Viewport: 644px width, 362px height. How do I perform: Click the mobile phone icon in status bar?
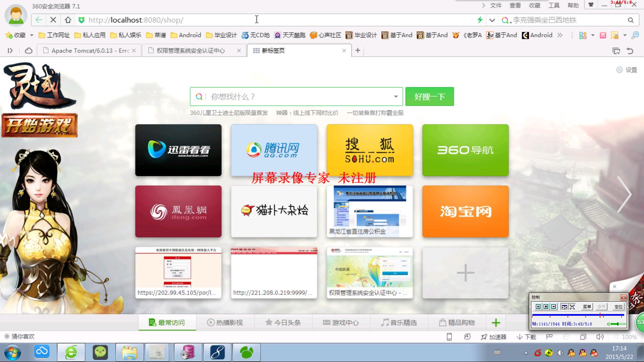449,337
